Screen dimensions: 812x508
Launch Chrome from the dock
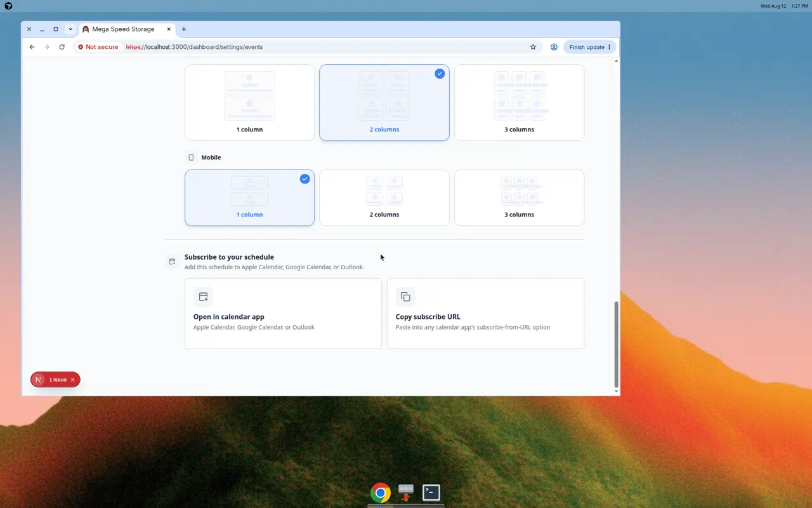(x=381, y=493)
